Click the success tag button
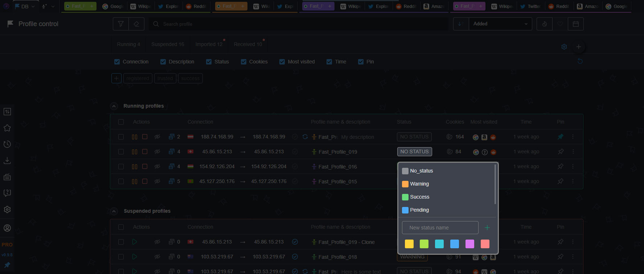644x274 pixels. coord(190,78)
